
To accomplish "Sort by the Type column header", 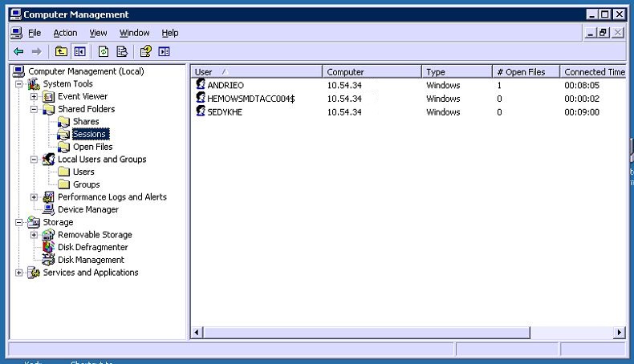I will pyautogui.click(x=457, y=72).
